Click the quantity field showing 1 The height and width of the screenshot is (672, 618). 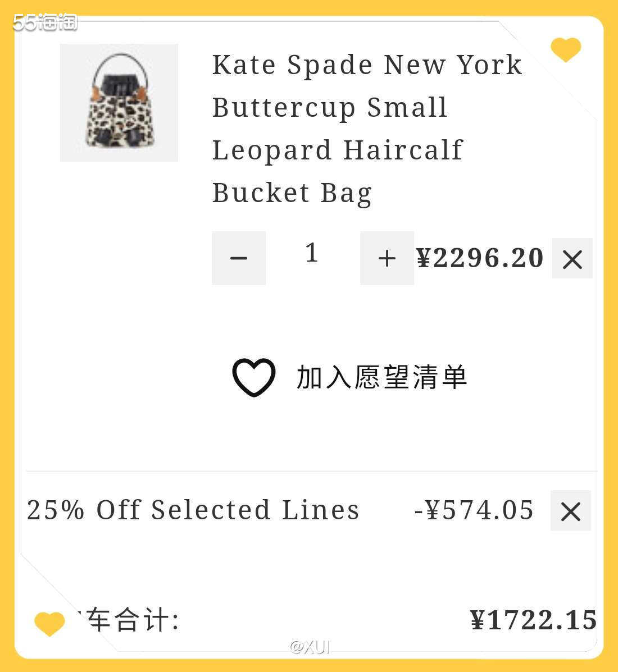pyautogui.click(x=312, y=253)
